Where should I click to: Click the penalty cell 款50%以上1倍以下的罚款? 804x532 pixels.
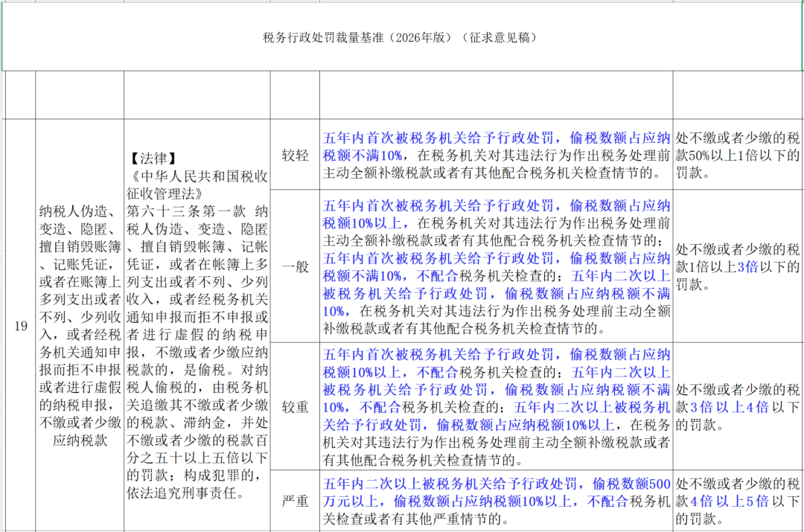pyautogui.click(x=737, y=156)
